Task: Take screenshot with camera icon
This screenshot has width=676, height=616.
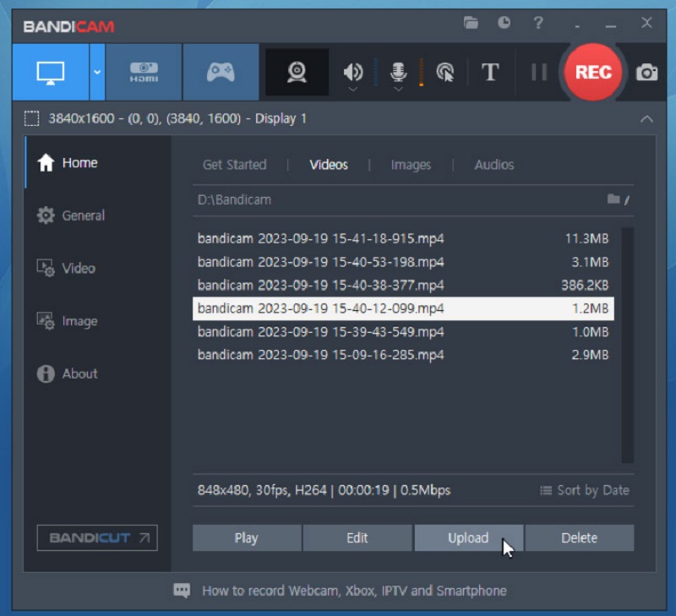Action: [x=646, y=73]
